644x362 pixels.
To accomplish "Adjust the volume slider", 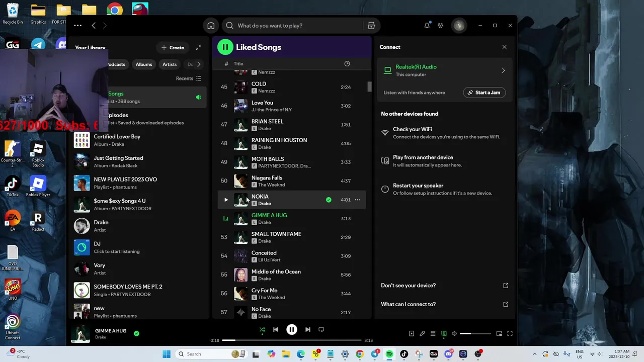I will coord(475,333).
